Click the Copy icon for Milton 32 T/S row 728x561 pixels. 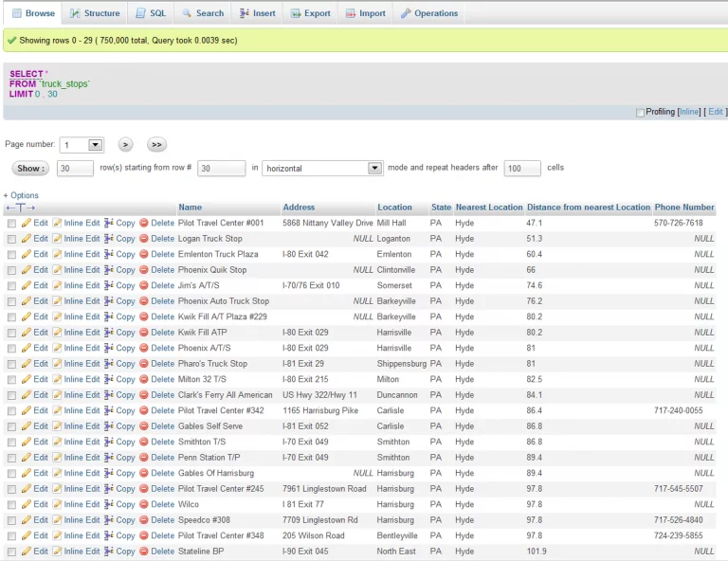109,379
